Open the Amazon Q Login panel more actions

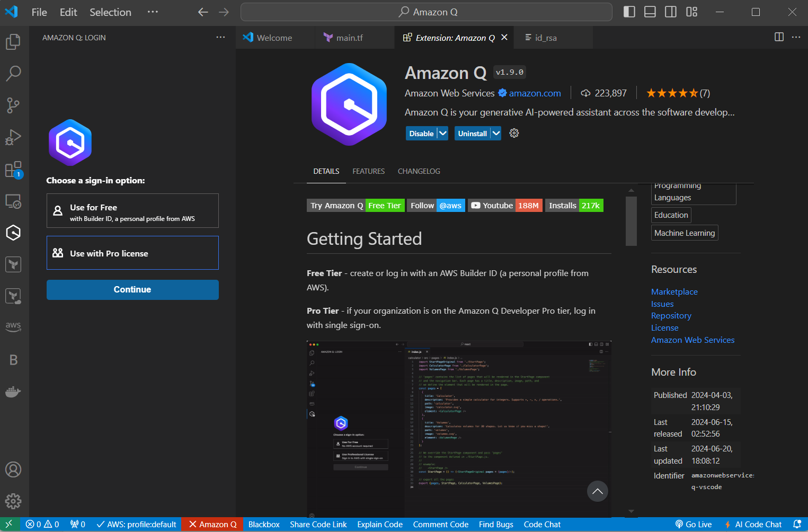(220, 38)
